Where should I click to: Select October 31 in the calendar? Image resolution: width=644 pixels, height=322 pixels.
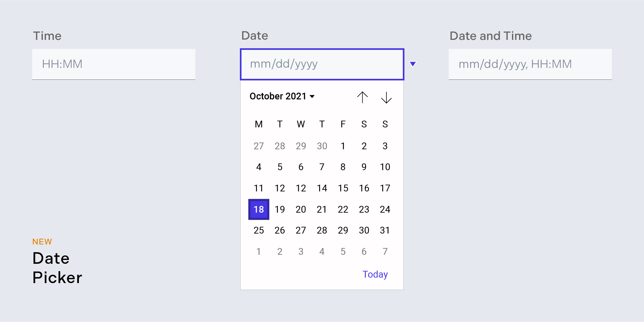[385, 230]
